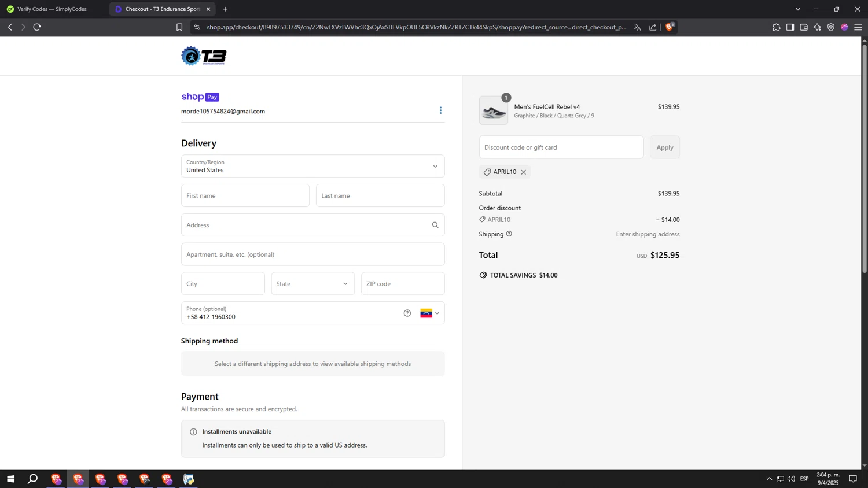
Task: Open the three-dot account options menu
Action: tap(440, 110)
